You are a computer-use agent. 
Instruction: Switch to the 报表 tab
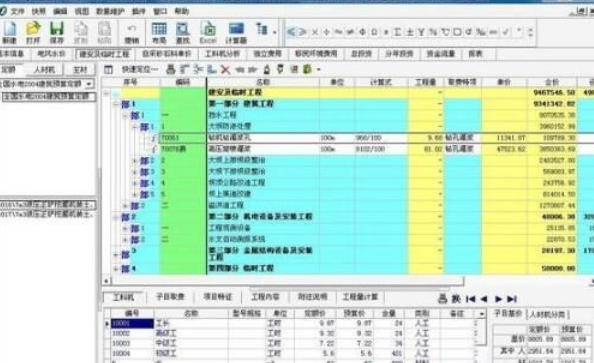tap(475, 54)
